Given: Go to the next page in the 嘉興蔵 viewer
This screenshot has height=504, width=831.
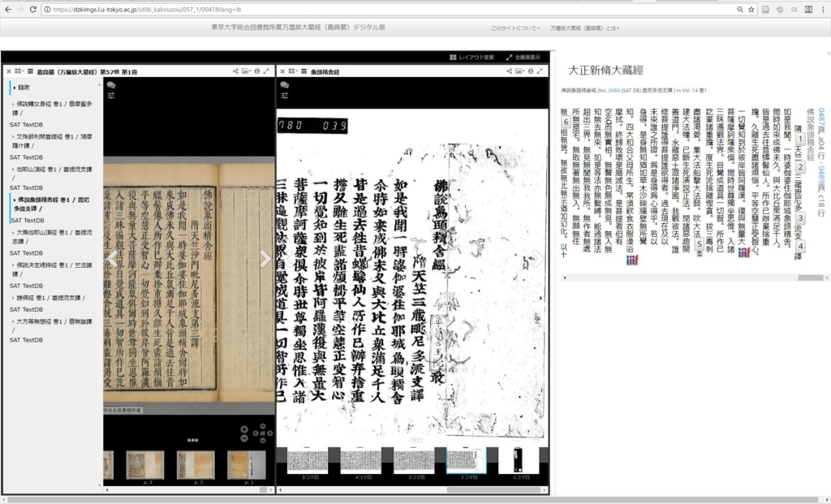Looking at the screenshot, I should coord(265,259).
